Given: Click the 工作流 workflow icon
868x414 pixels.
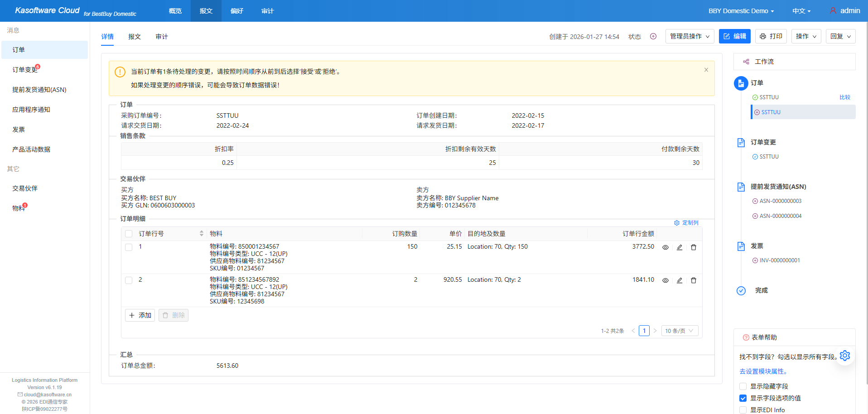Looking at the screenshot, I should coord(746,62).
